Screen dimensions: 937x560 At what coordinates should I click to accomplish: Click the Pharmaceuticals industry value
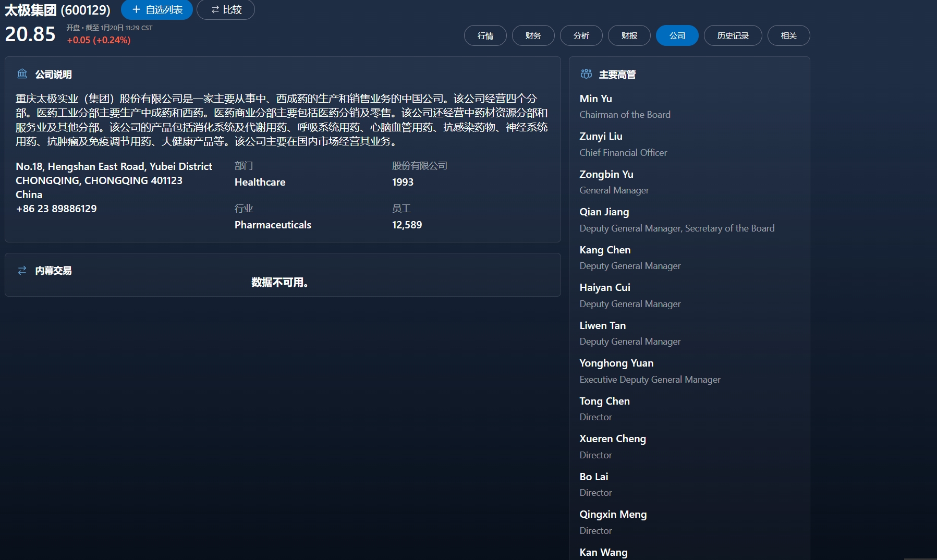[273, 225]
